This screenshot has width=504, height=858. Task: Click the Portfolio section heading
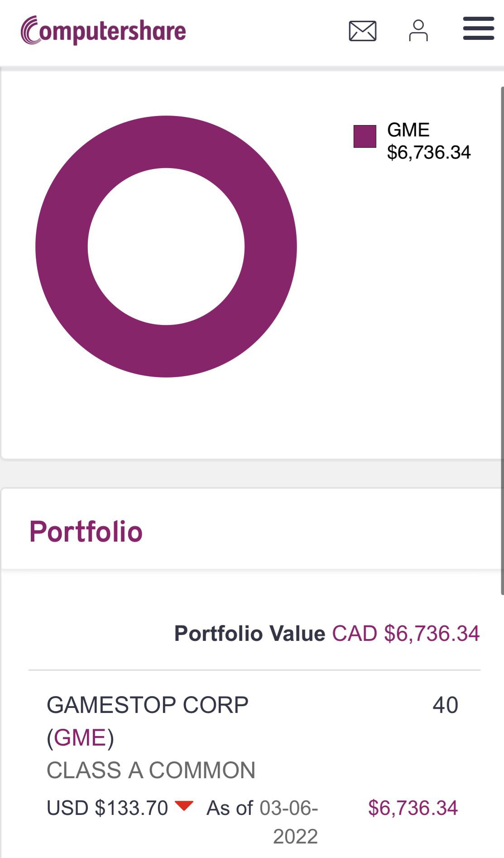pyautogui.click(x=86, y=531)
